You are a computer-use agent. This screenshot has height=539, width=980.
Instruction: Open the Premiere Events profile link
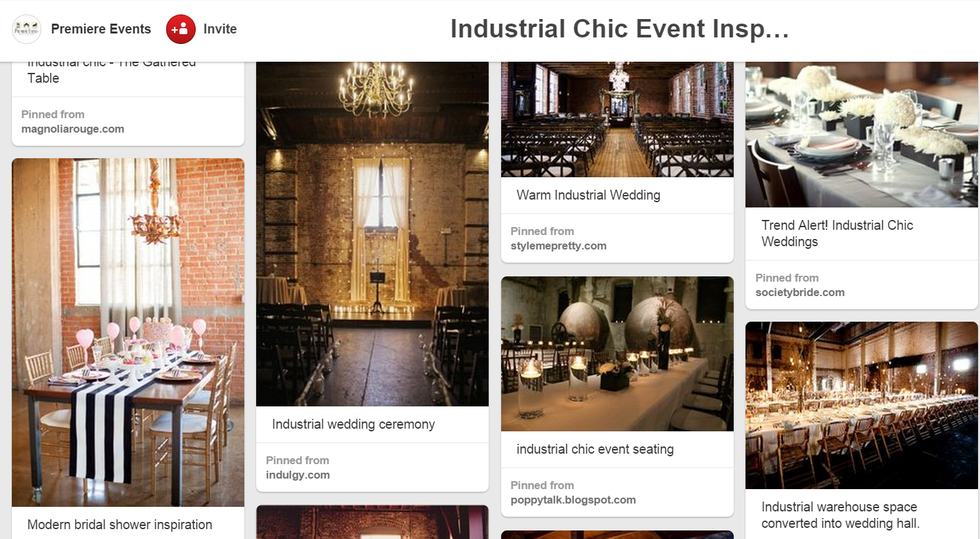coord(100,29)
